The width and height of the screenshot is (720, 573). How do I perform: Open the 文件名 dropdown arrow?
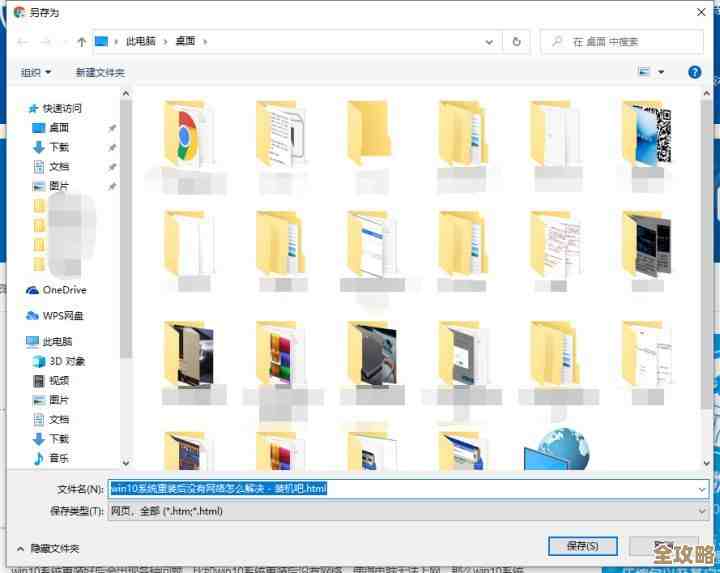coord(702,489)
